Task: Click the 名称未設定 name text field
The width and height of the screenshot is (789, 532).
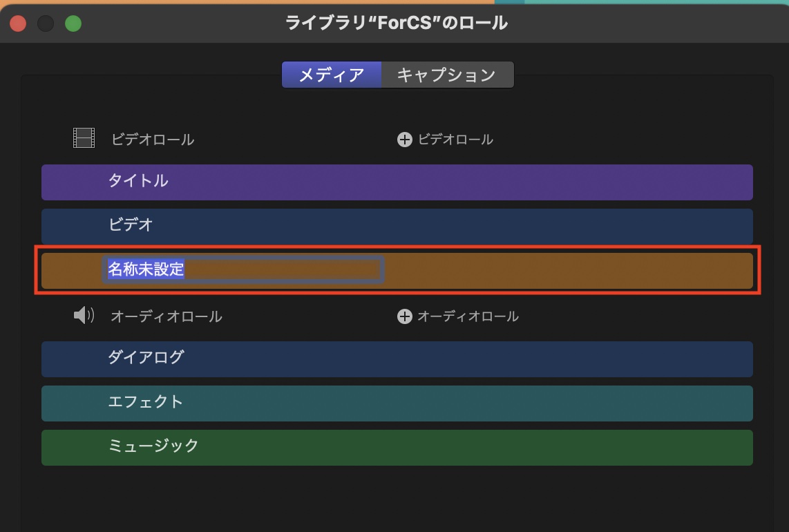Action: 243,269
